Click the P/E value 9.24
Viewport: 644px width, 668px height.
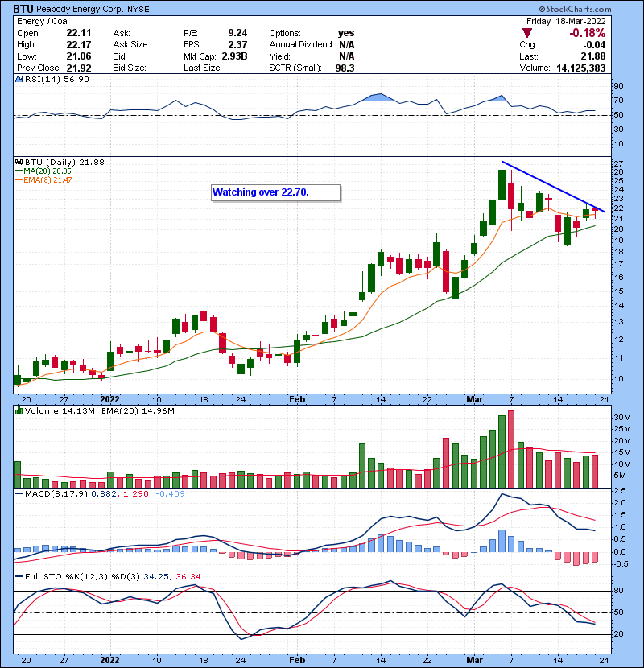(x=237, y=33)
